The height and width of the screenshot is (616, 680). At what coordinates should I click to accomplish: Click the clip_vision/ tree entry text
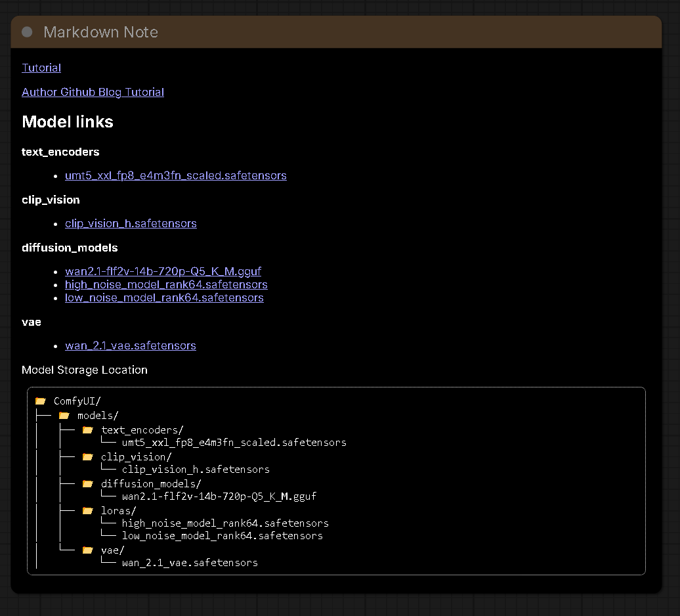(x=136, y=457)
